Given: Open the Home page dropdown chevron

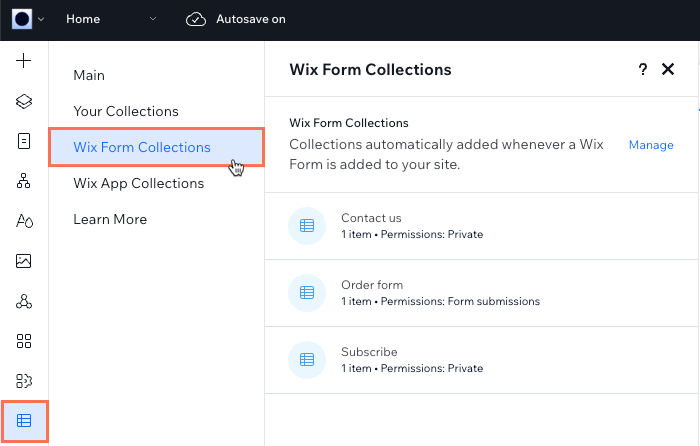Looking at the screenshot, I should 153,19.
